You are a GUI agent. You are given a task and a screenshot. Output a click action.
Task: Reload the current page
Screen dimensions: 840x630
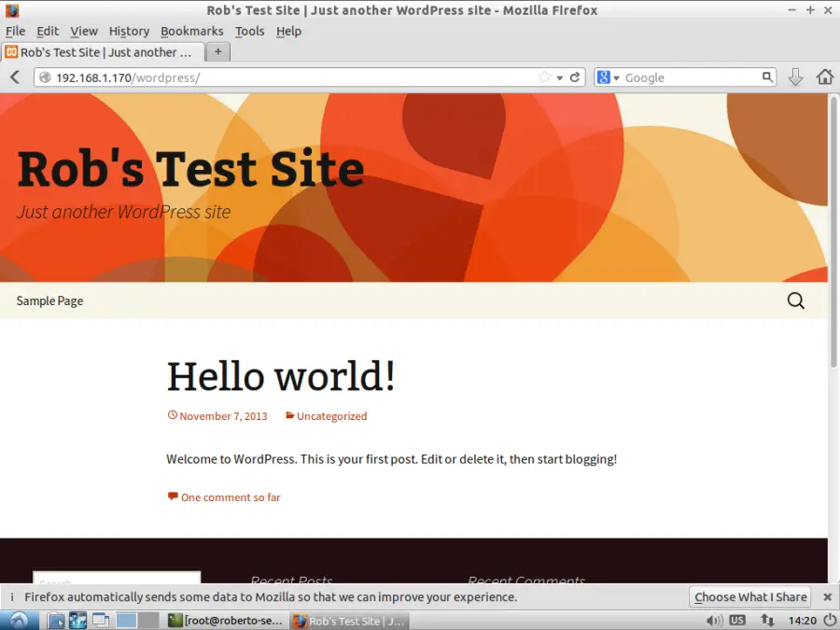[x=575, y=77]
